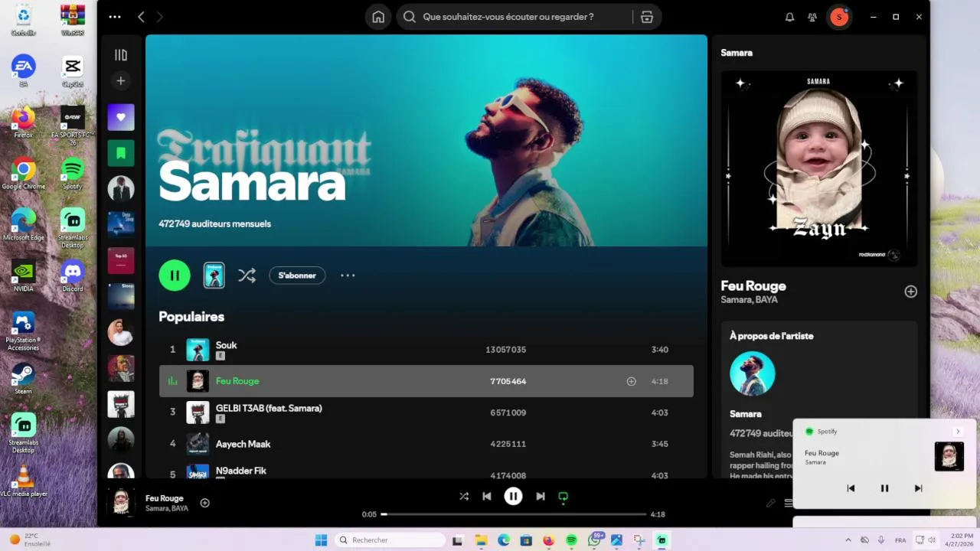
Task: Open Deep Sleep playlist in sidebar
Action: [x=121, y=224]
